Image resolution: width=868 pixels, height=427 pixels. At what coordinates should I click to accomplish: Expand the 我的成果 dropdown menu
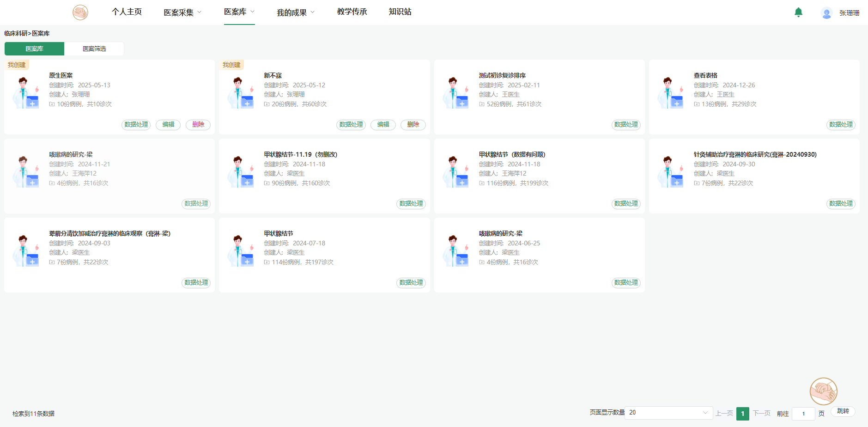[296, 12]
